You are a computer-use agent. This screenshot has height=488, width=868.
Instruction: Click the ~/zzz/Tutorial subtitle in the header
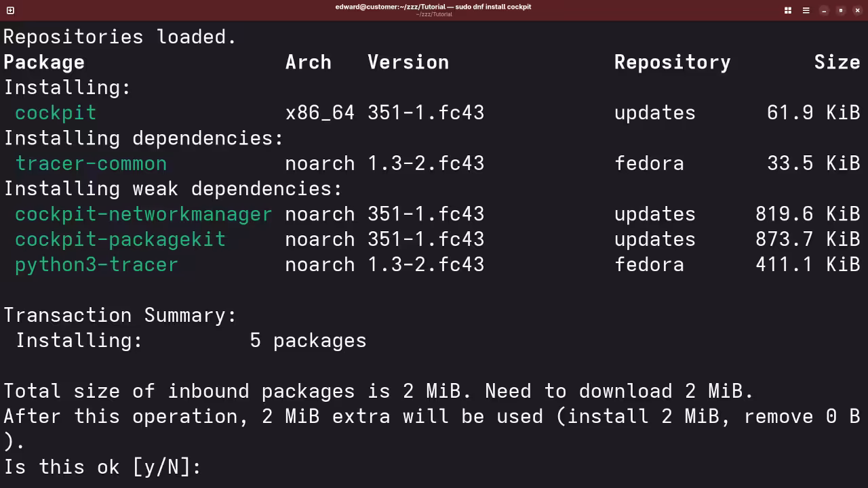coord(433,14)
